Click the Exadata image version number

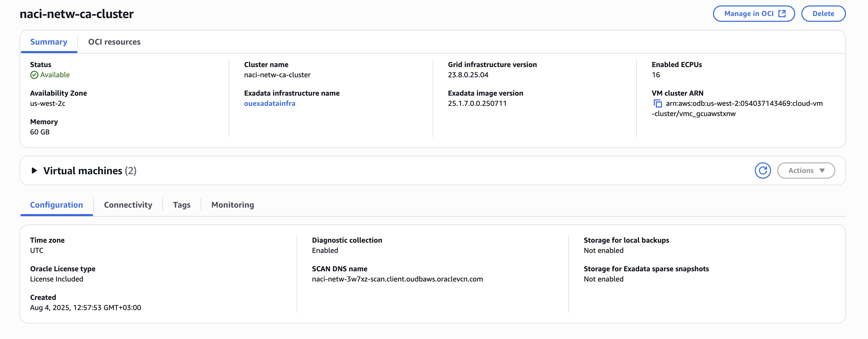point(477,103)
